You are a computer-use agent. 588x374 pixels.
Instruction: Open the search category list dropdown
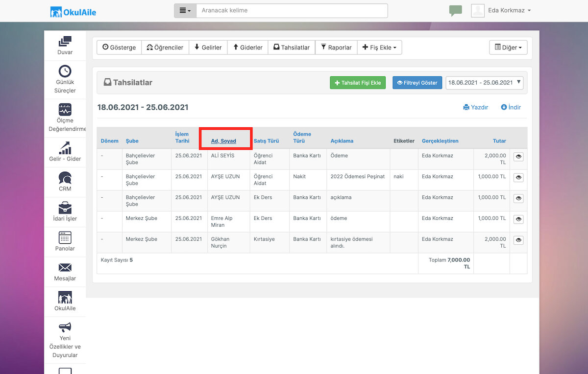(x=185, y=11)
